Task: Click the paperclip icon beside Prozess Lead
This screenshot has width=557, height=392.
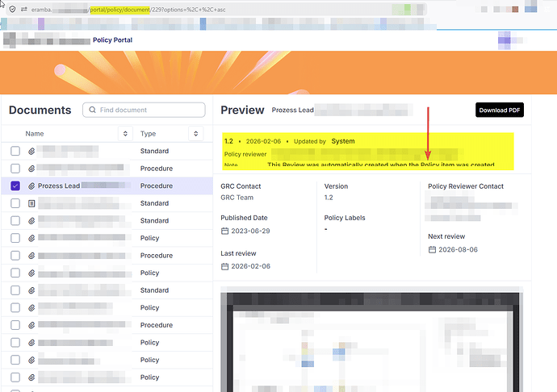Action: click(31, 186)
